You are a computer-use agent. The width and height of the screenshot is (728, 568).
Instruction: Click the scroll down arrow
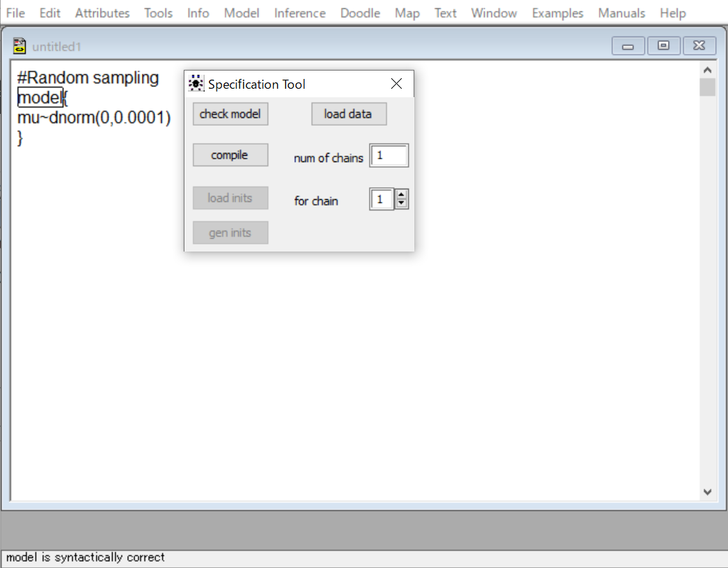point(708,492)
